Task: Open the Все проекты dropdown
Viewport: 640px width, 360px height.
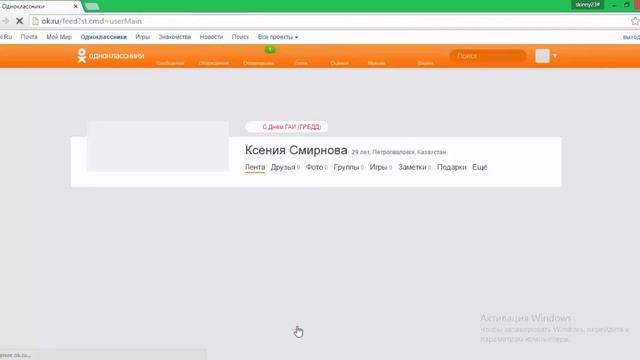Action: pos(278,37)
